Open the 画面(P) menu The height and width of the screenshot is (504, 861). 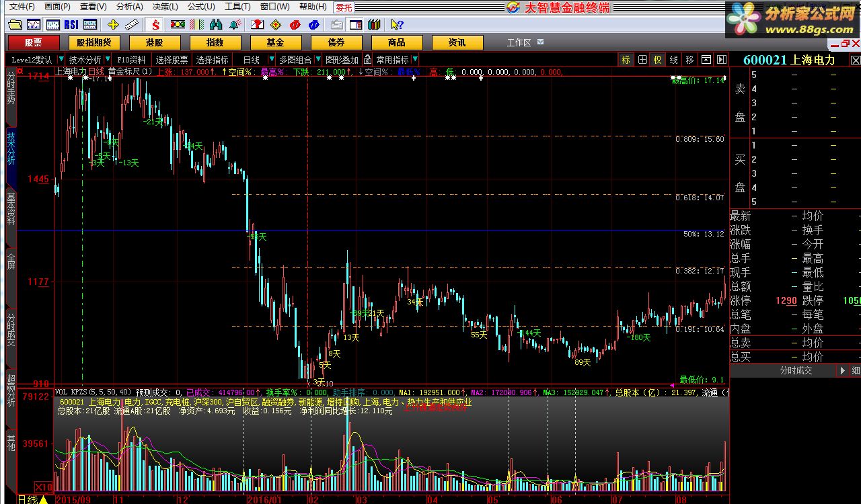point(58,7)
